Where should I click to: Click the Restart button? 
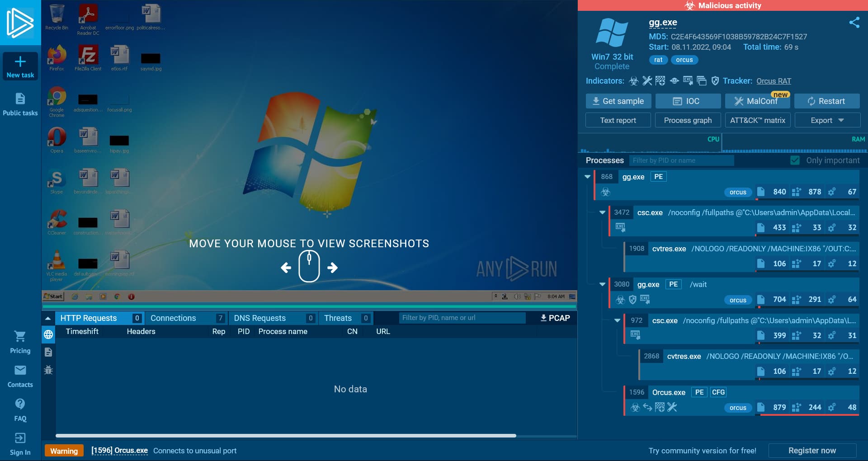click(x=827, y=101)
